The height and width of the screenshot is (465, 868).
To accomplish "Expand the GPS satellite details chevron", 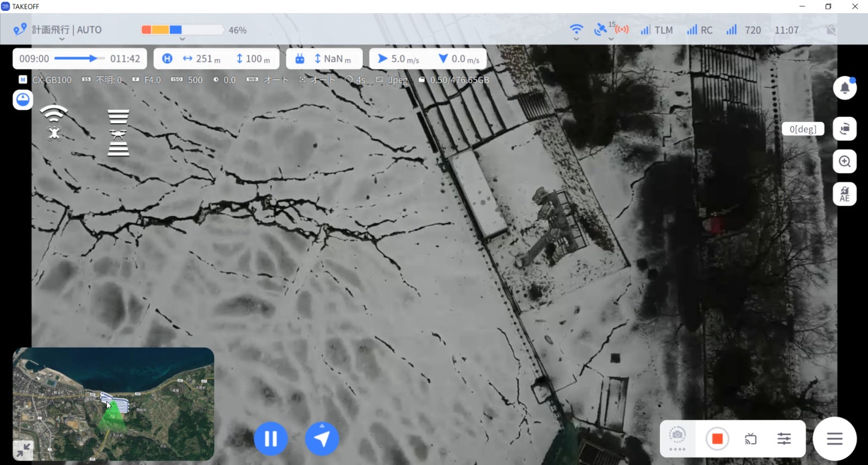I will [611, 39].
